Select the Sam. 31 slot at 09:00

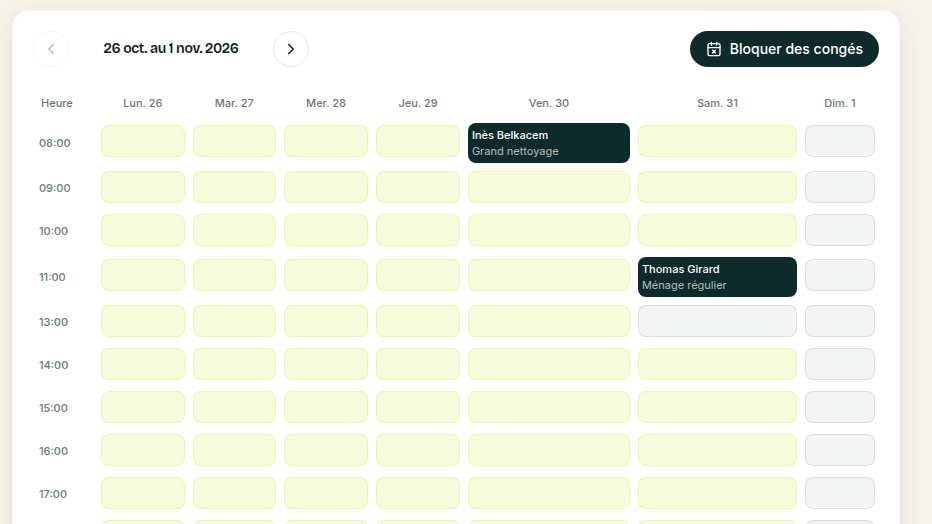pos(717,187)
